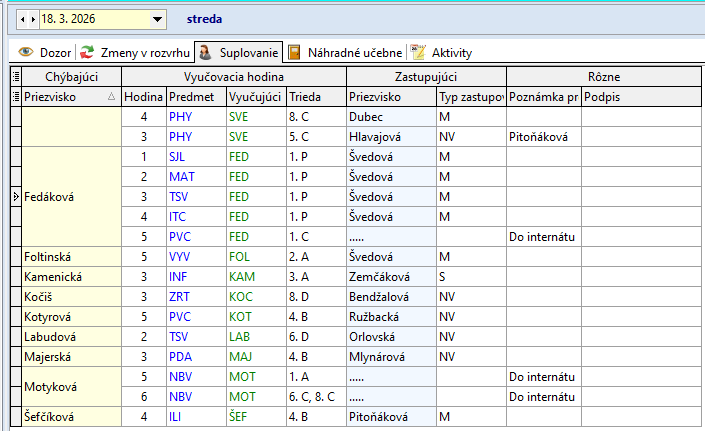Viewport: 705px width, 431px height.
Task: Select the Zemčáková substitute cell
Action: point(389,277)
